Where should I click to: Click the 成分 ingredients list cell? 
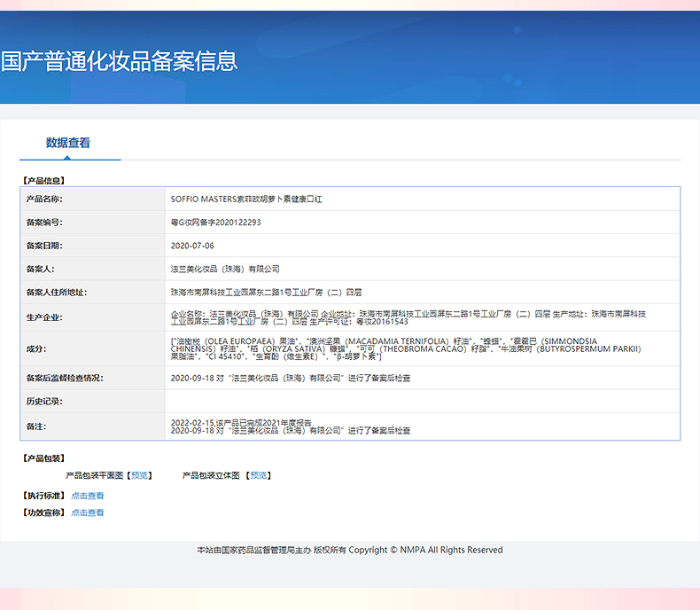[408, 348]
